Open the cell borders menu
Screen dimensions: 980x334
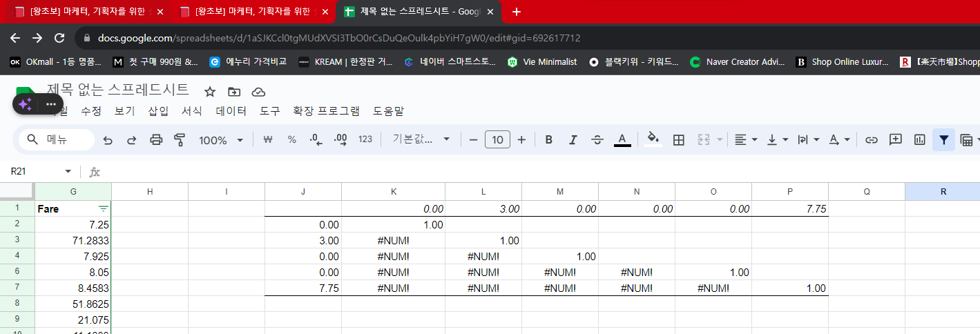[x=679, y=139]
